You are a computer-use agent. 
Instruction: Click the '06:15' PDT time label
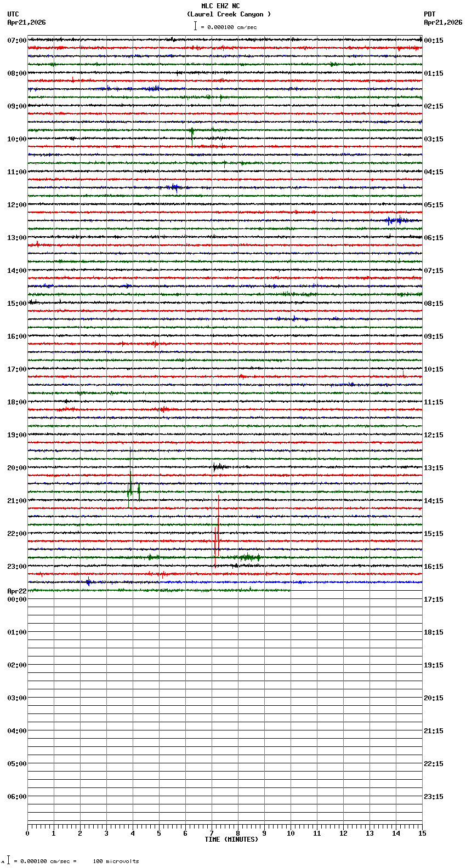434,238
